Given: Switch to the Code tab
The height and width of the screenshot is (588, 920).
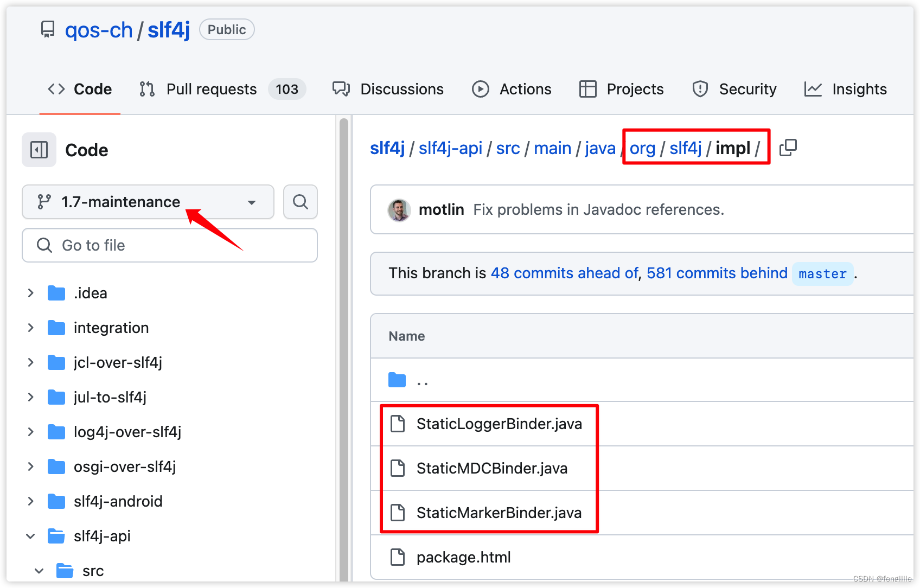Looking at the screenshot, I should (x=80, y=89).
